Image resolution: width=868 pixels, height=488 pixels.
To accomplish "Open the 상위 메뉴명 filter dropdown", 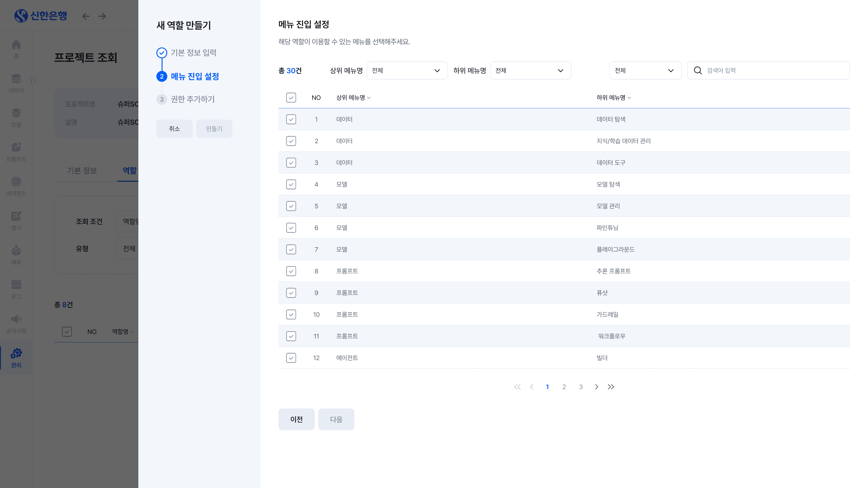I will 407,70.
